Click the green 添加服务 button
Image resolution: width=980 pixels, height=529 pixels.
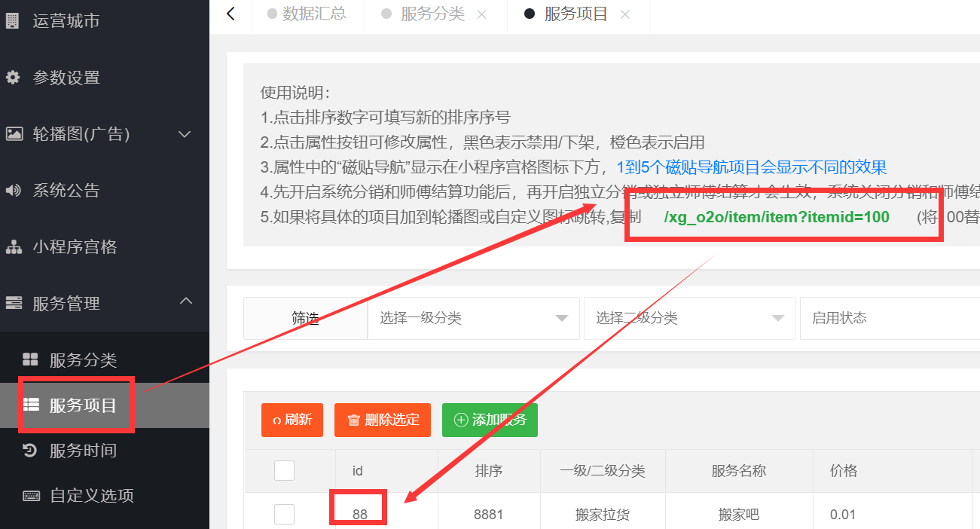point(490,420)
